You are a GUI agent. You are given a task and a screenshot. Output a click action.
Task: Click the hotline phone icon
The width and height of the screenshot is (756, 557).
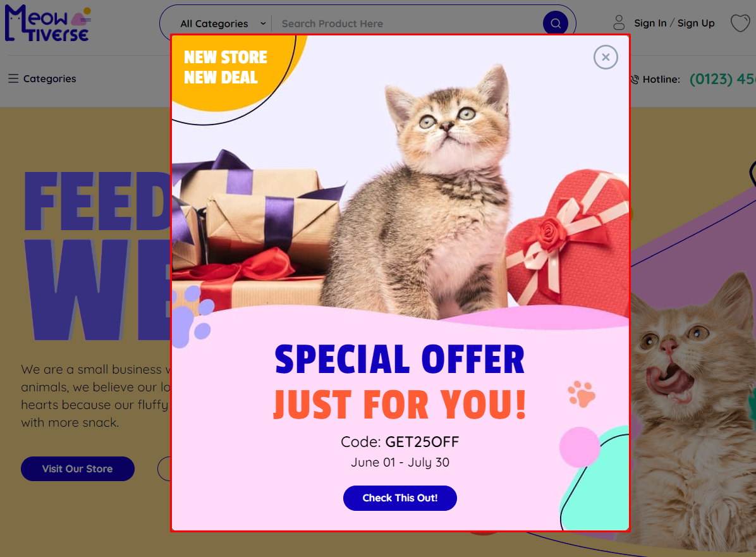[x=635, y=80]
